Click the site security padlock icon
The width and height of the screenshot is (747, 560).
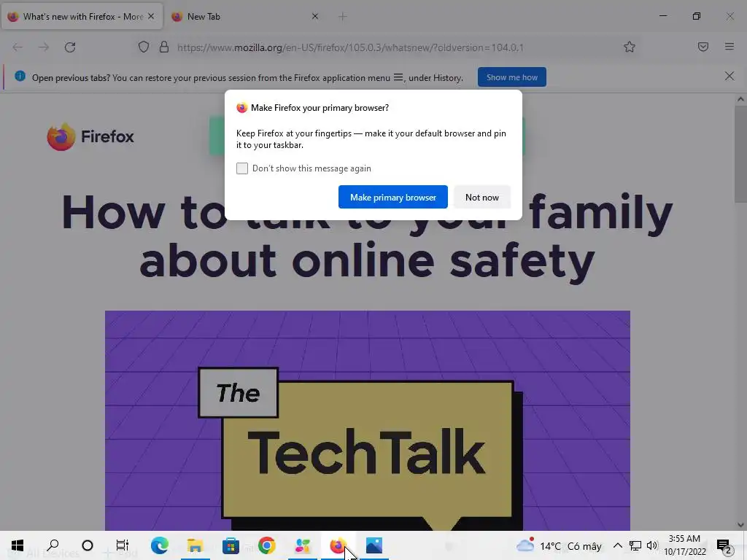164,47
